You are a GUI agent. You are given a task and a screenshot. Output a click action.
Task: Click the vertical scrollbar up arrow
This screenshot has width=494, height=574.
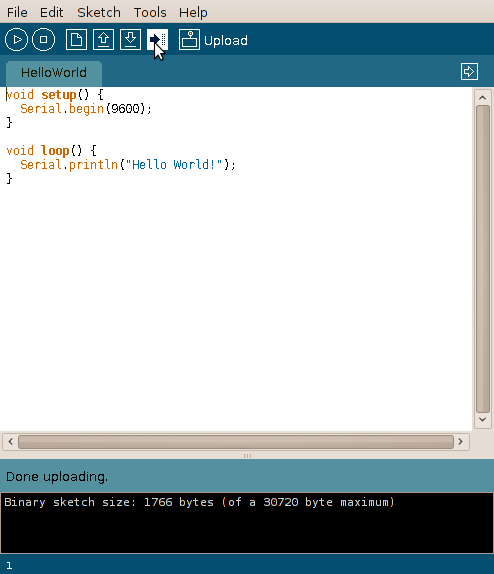tap(482, 97)
